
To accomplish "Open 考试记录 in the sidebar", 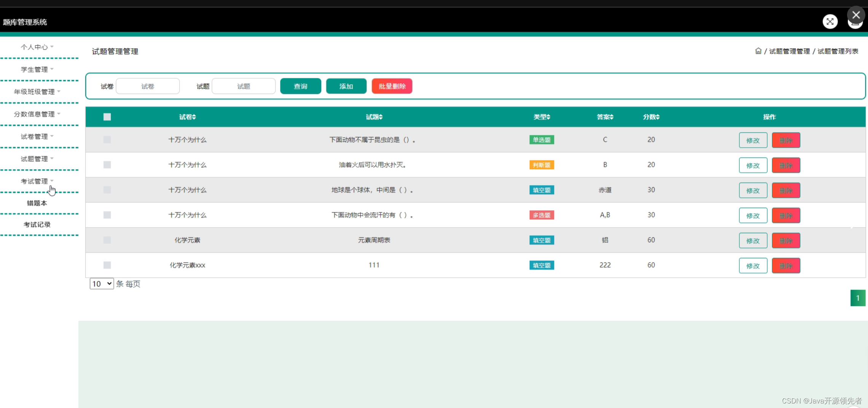I will pos(37,225).
